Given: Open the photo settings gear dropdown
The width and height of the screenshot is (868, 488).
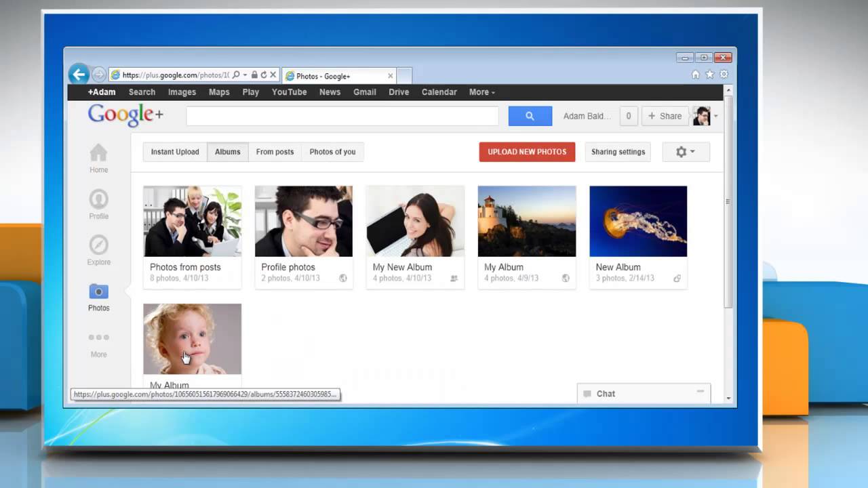Looking at the screenshot, I should pyautogui.click(x=686, y=152).
